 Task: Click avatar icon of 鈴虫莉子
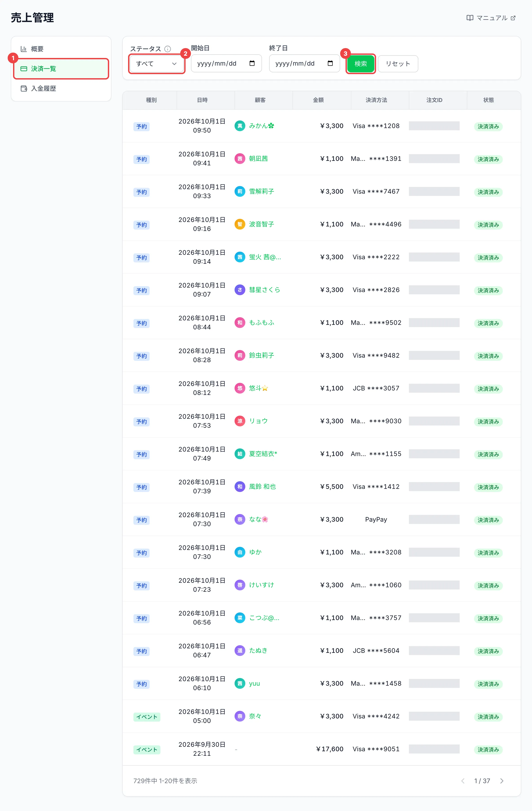click(x=240, y=355)
